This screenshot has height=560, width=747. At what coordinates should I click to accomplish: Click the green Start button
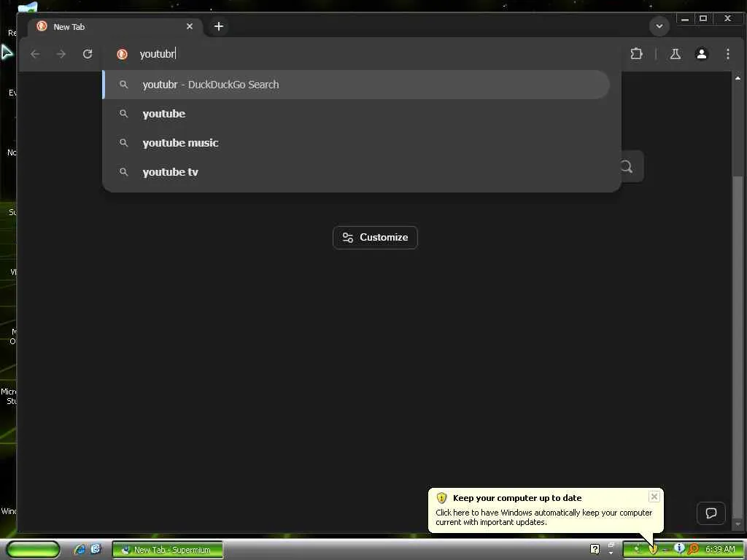point(34,549)
